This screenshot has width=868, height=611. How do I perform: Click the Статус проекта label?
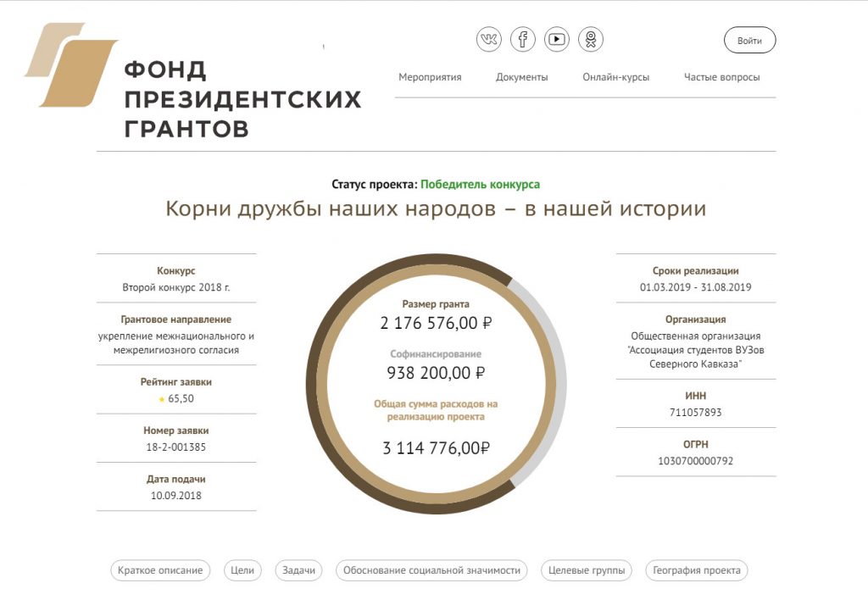tap(374, 184)
